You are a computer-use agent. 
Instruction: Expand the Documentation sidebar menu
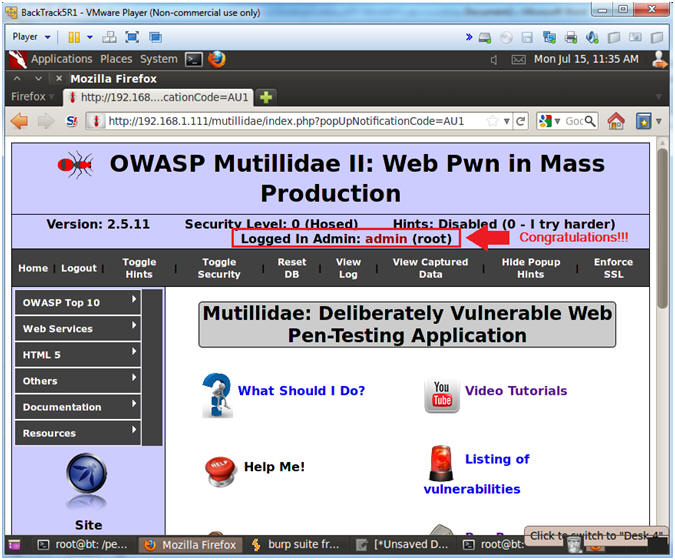pyautogui.click(x=78, y=407)
